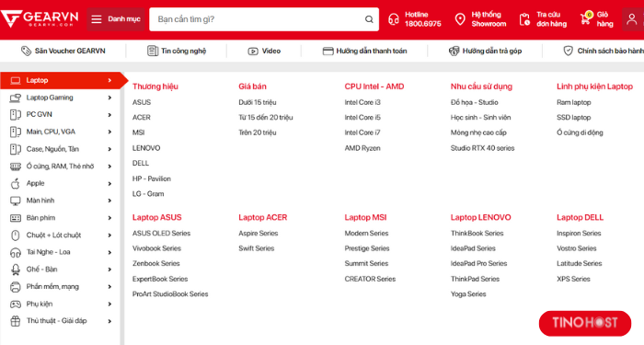The width and height of the screenshot is (644, 345).
Task: Click the hotline headset icon
Action: click(394, 19)
